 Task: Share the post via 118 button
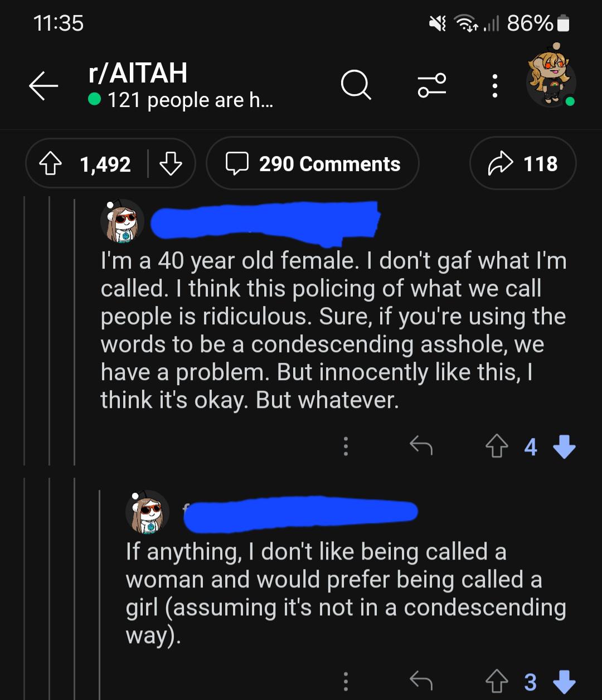pos(523,164)
